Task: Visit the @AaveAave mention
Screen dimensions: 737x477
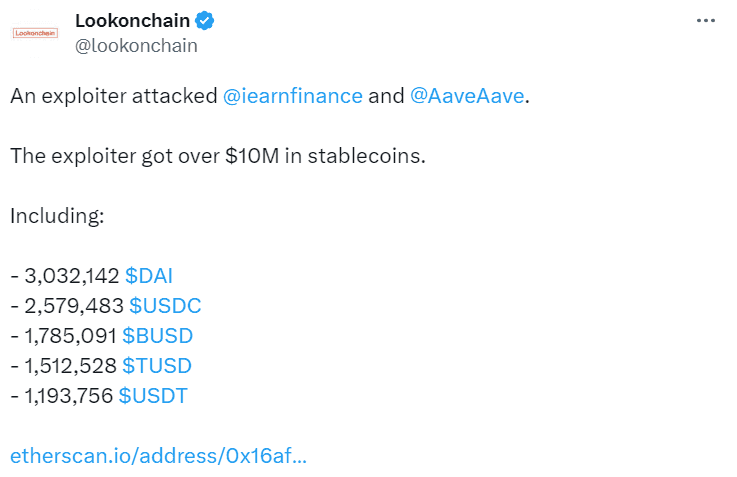Action: pyautogui.click(x=467, y=96)
